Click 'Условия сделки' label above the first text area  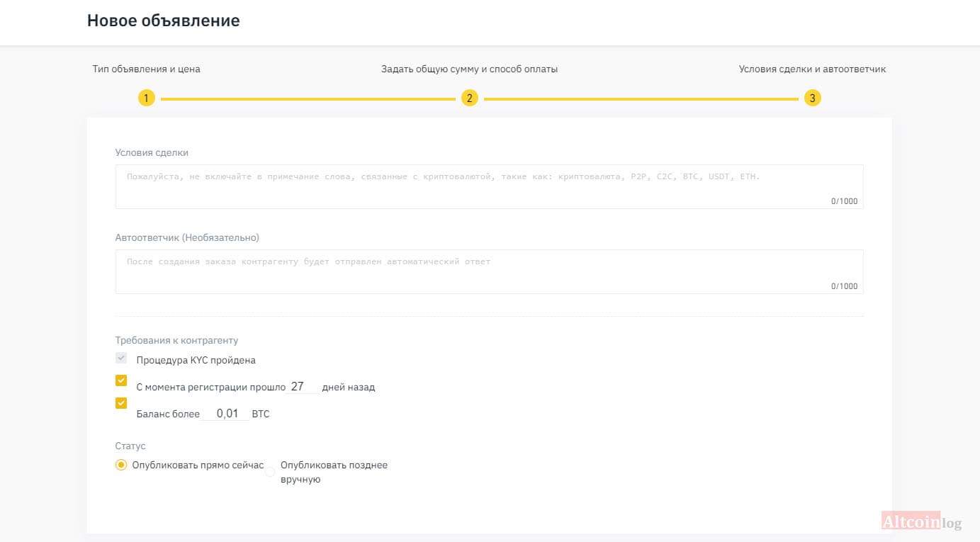pyautogui.click(x=152, y=152)
